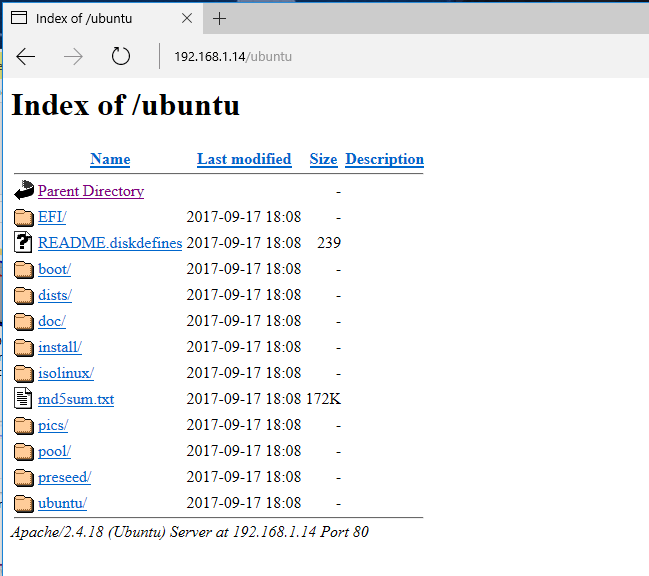Click the refresh page icon
Viewport: 649px width, 576px height.
click(121, 57)
